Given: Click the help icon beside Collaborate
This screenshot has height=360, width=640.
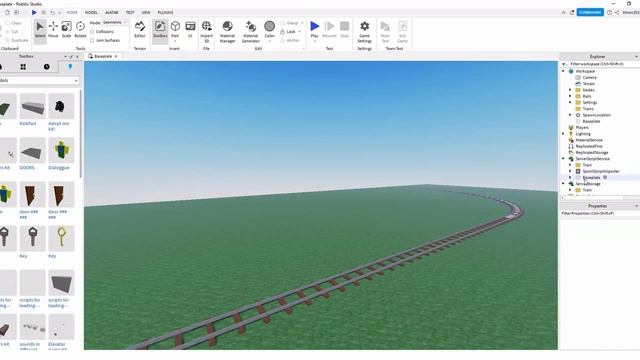Looking at the screenshot, I should [609, 13].
